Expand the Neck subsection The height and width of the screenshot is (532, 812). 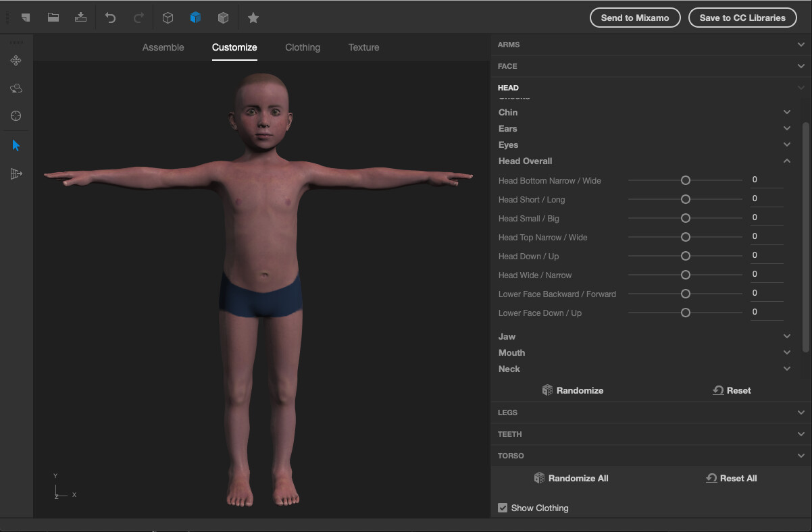[644, 369]
